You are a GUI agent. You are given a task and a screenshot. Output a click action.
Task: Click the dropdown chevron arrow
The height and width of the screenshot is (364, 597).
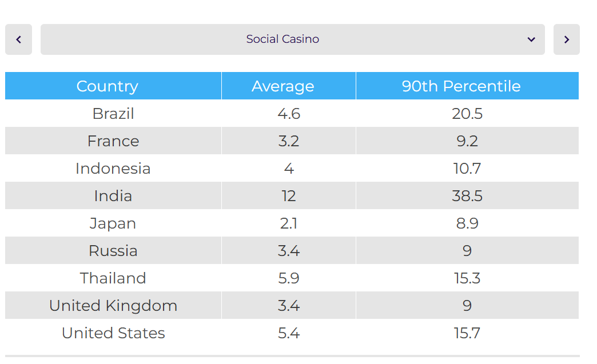click(x=531, y=39)
